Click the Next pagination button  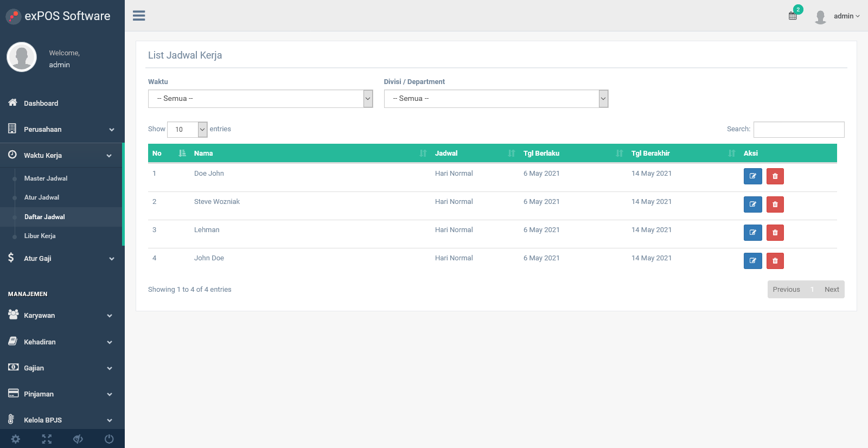click(832, 289)
